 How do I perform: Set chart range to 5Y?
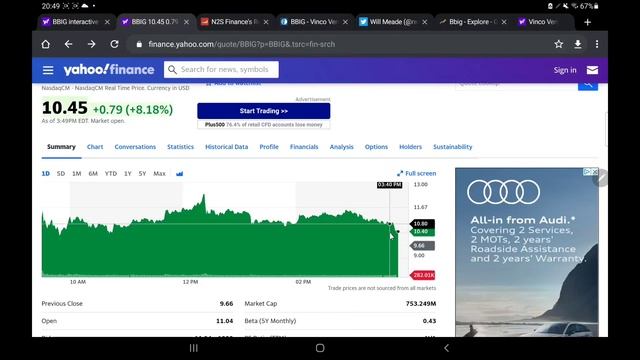point(142,173)
